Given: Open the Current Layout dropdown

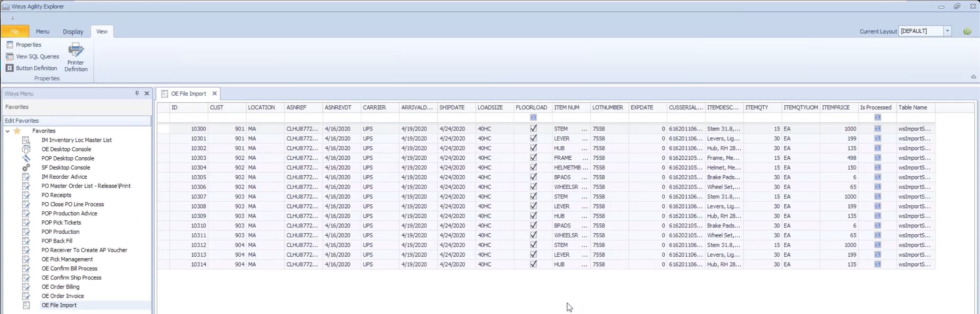Looking at the screenshot, I should 947,31.
